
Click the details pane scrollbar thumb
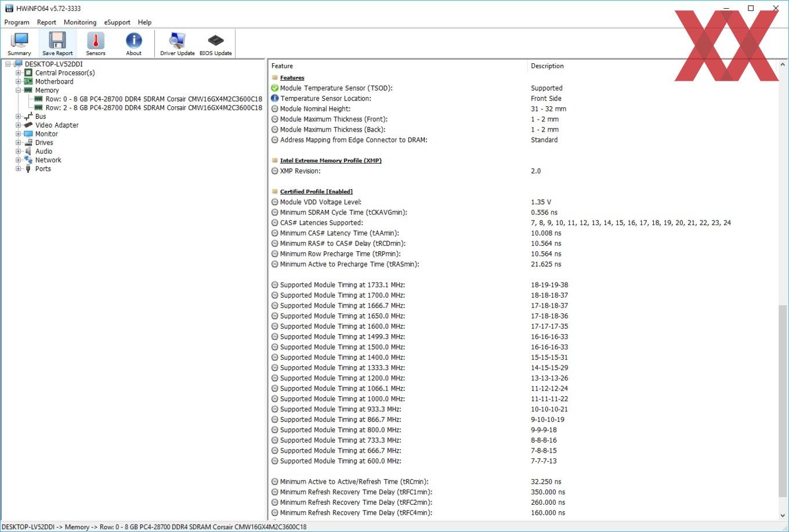pyautogui.click(x=783, y=400)
